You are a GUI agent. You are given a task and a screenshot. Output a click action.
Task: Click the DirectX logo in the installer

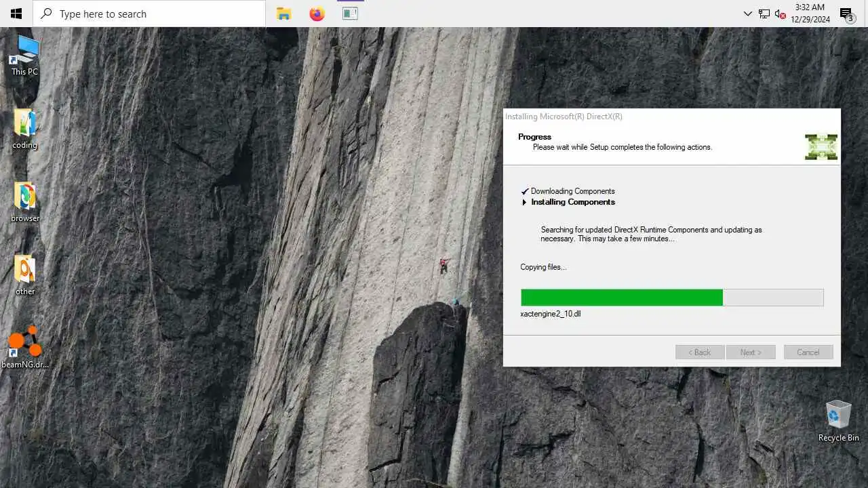pyautogui.click(x=821, y=146)
